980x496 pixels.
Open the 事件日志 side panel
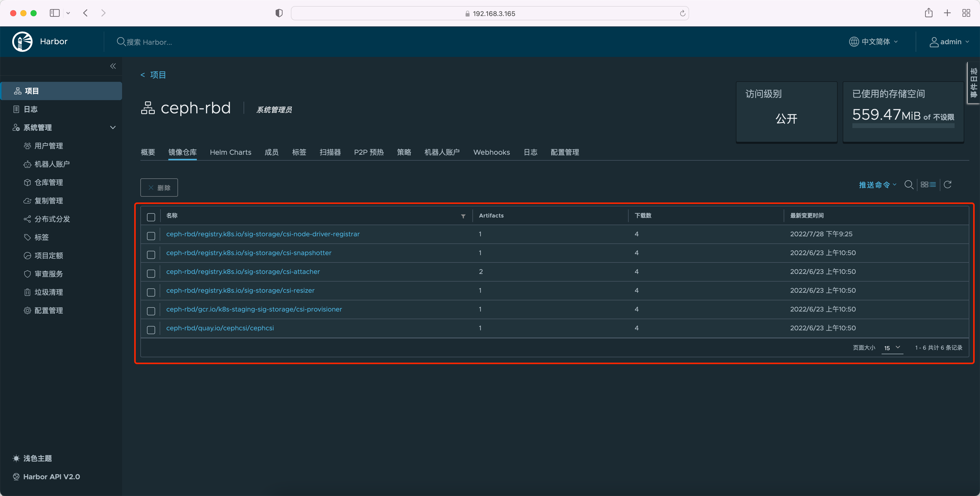[x=974, y=83]
